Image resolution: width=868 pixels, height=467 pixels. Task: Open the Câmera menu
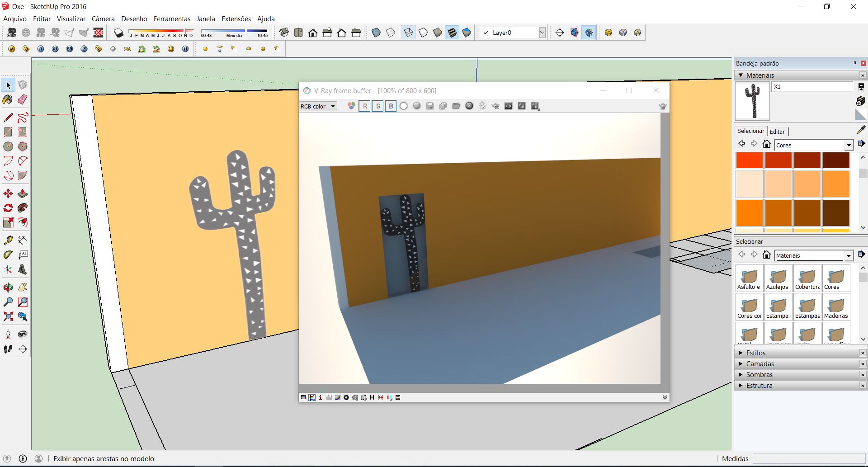pyautogui.click(x=103, y=19)
